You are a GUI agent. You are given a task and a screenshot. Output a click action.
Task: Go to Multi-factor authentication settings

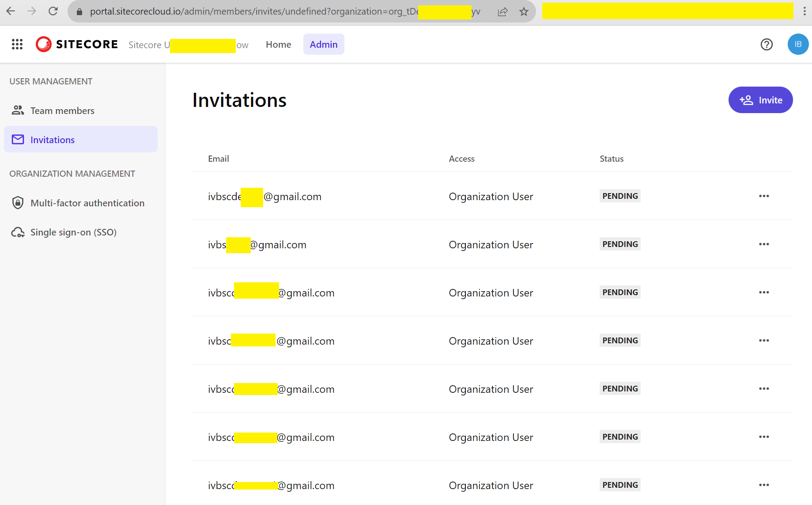(87, 203)
